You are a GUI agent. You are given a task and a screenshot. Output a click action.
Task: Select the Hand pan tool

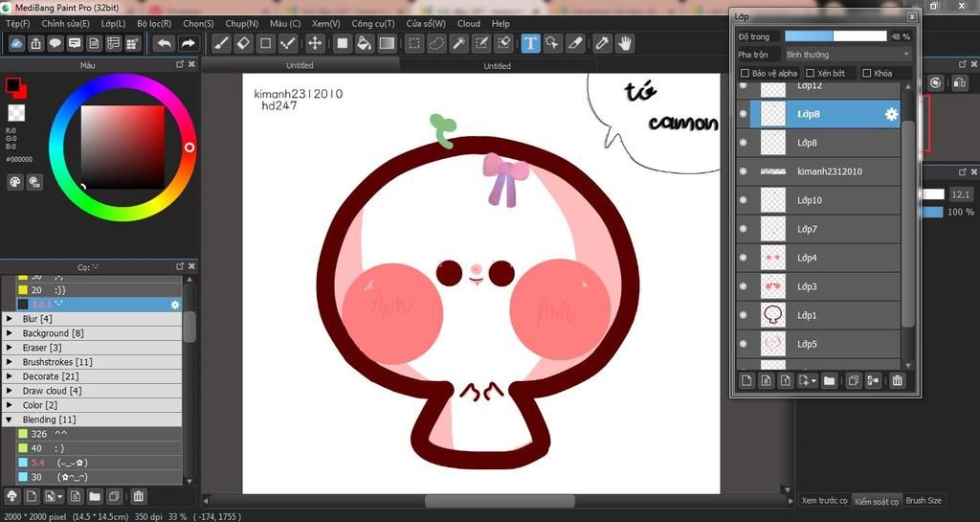[624, 43]
